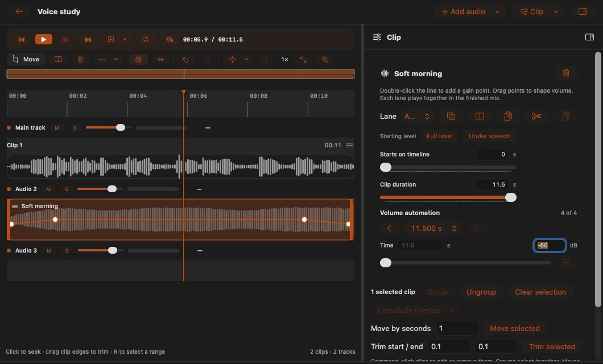Undo the last action

click(x=185, y=59)
